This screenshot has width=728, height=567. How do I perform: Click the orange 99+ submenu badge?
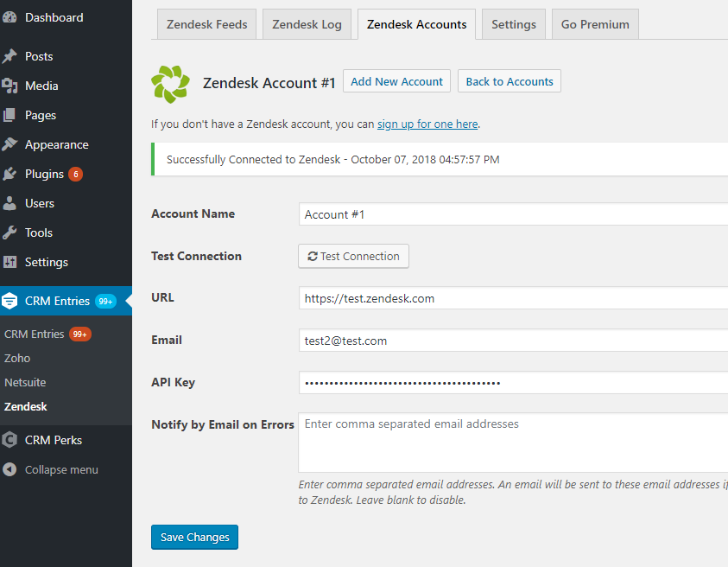79,334
